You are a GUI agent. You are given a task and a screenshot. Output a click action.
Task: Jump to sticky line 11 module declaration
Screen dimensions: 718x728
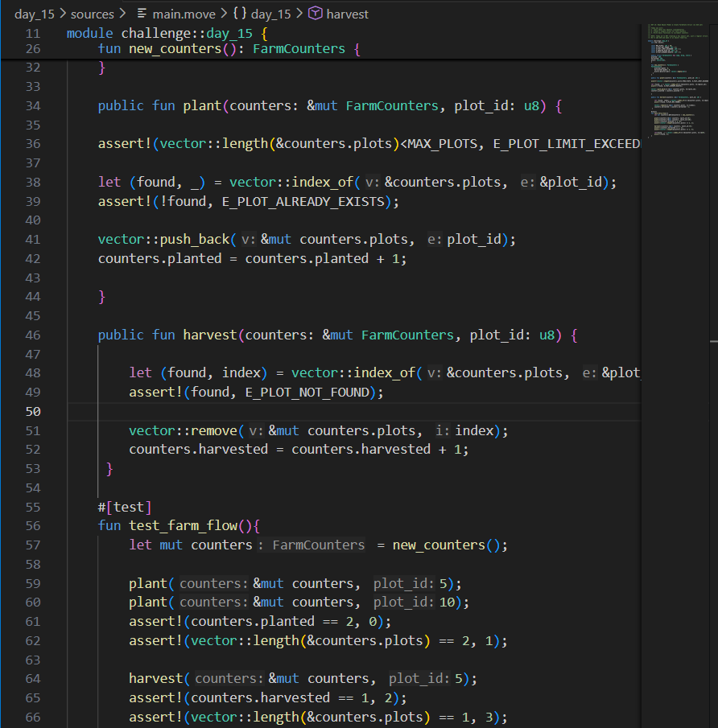(x=320, y=34)
